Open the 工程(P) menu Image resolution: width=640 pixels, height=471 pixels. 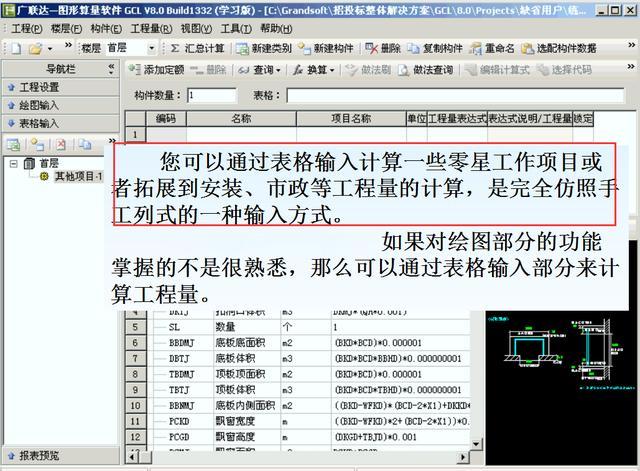tap(27, 29)
